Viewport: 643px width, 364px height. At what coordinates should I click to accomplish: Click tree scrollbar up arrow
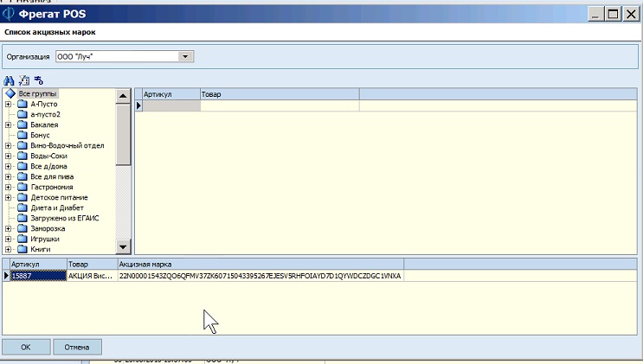point(123,96)
